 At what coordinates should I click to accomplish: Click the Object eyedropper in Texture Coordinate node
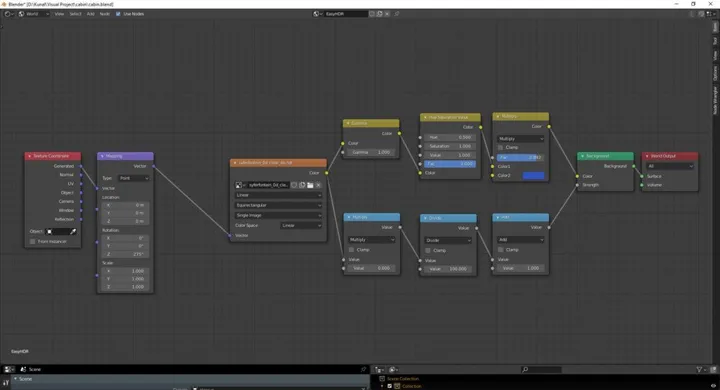point(73,232)
